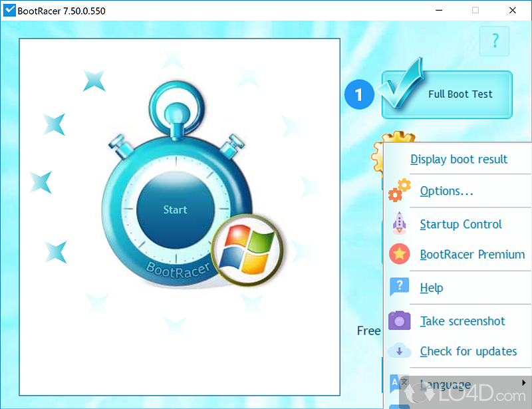Open Options... menu entry

tap(446, 192)
